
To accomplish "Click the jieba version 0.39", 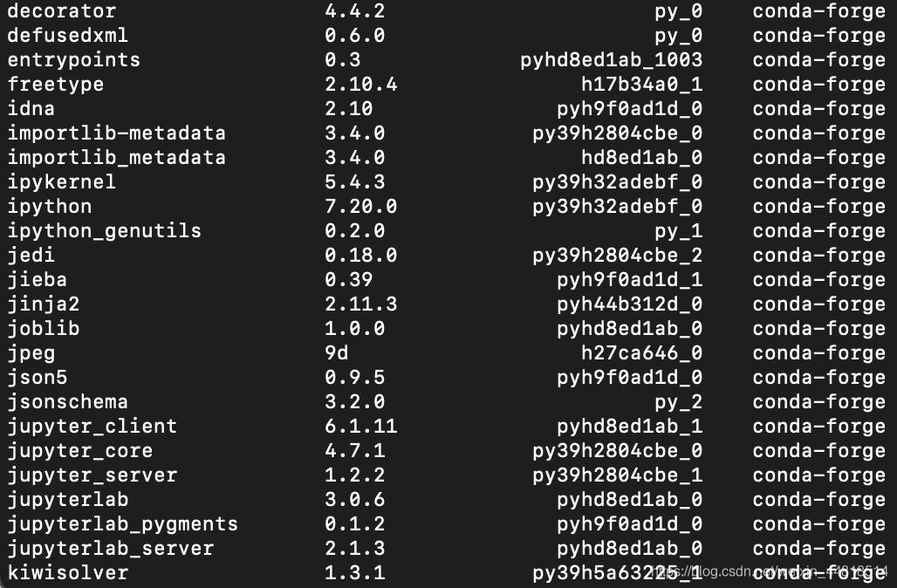I will [x=348, y=280].
